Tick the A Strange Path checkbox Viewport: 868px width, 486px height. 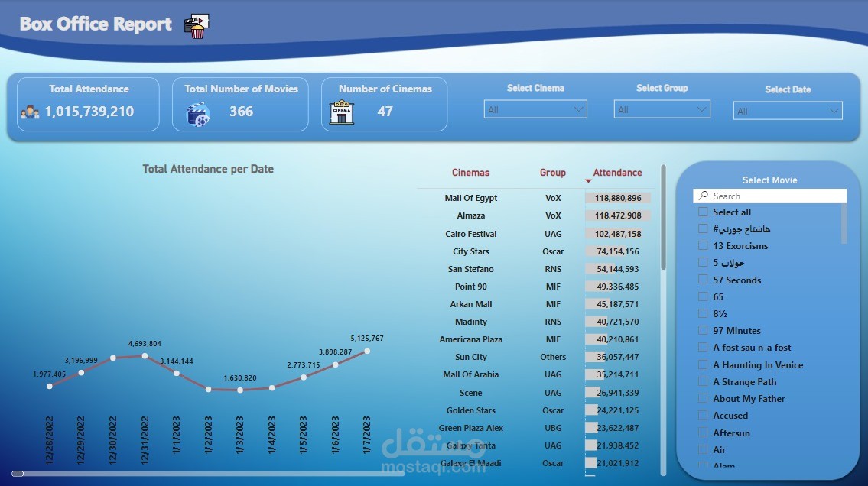703,381
